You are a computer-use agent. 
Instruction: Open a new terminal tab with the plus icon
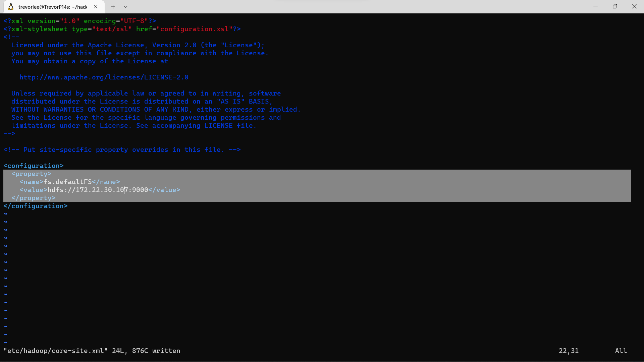point(113,7)
